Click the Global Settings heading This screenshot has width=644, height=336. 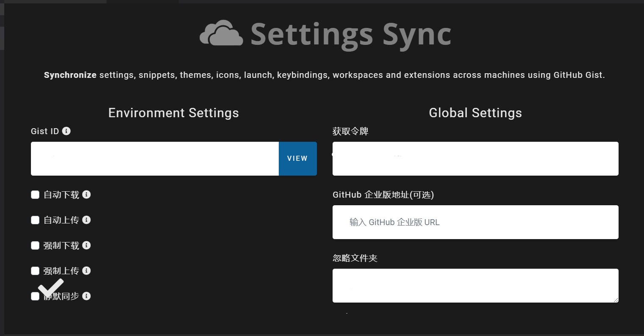pyautogui.click(x=475, y=113)
